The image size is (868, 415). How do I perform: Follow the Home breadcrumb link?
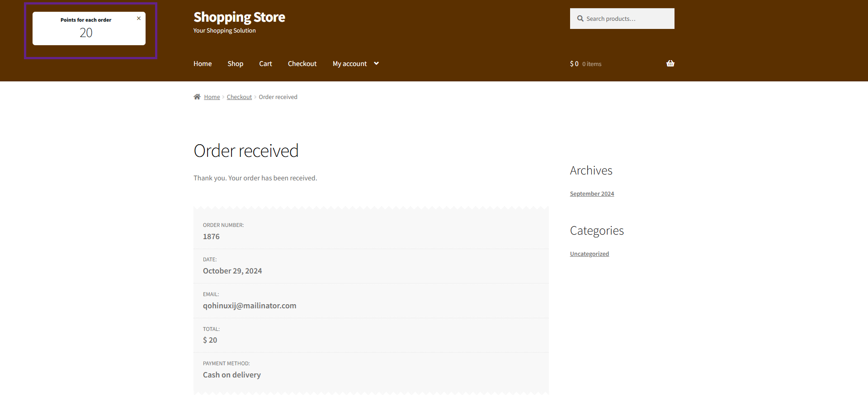[212, 97]
